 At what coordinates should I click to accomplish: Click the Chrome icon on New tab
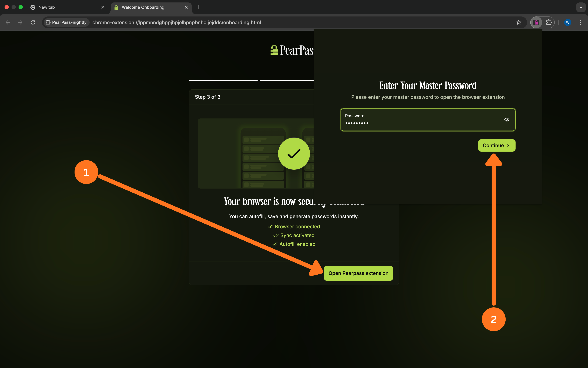pos(33,7)
